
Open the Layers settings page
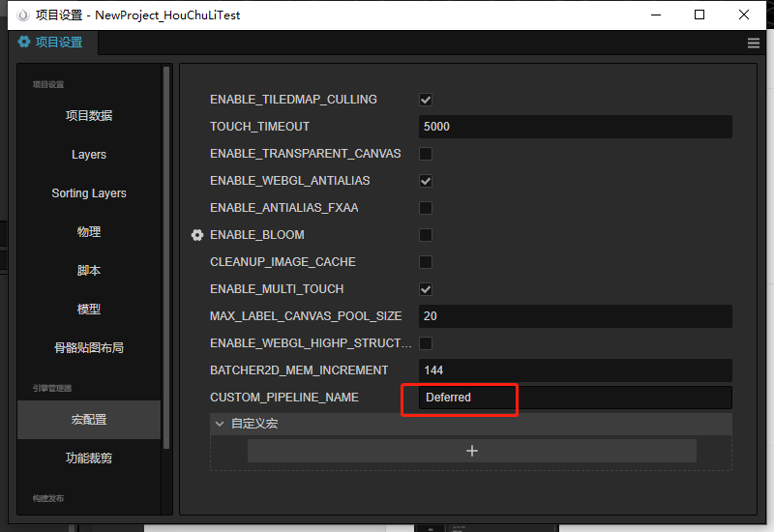pos(89,155)
